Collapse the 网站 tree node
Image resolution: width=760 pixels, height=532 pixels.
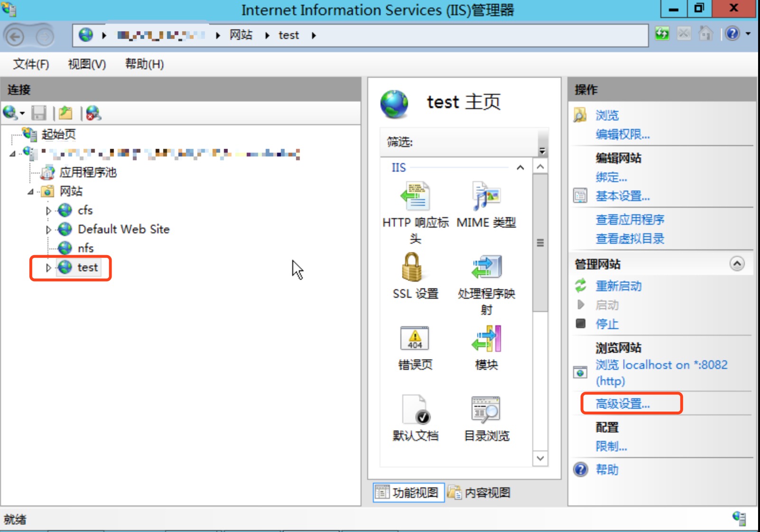[30, 192]
